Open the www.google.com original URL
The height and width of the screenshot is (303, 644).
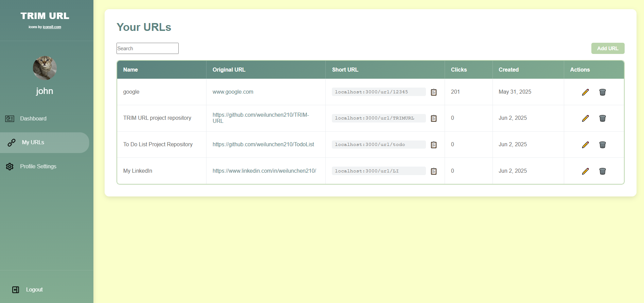coord(233,92)
